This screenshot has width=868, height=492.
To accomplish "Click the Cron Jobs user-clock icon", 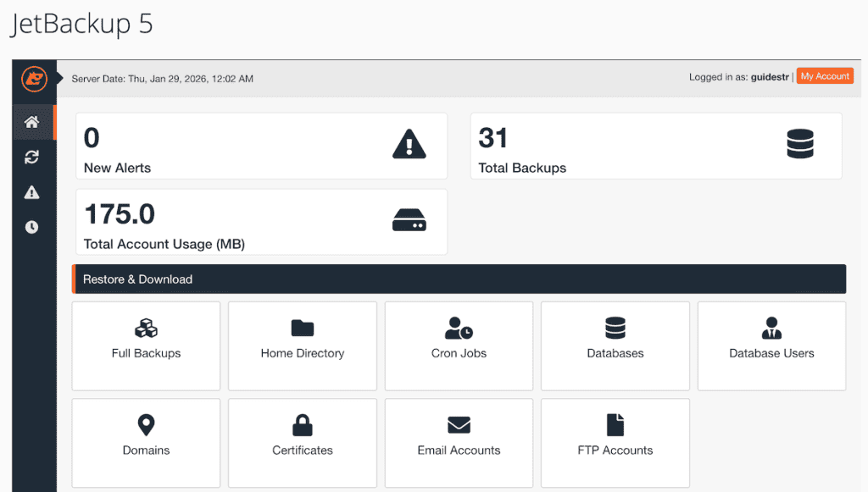I will pyautogui.click(x=459, y=328).
